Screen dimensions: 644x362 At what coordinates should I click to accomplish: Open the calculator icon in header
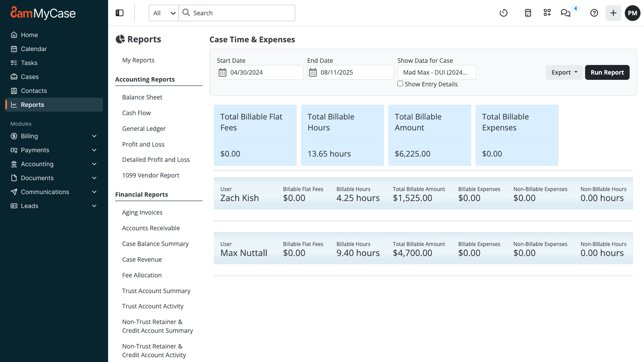click(528, 13)
